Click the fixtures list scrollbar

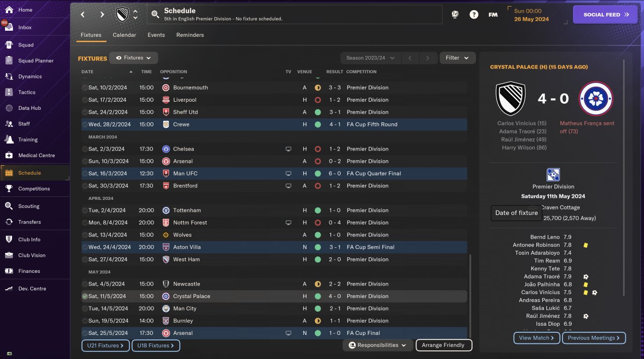(x=470, y=296)
